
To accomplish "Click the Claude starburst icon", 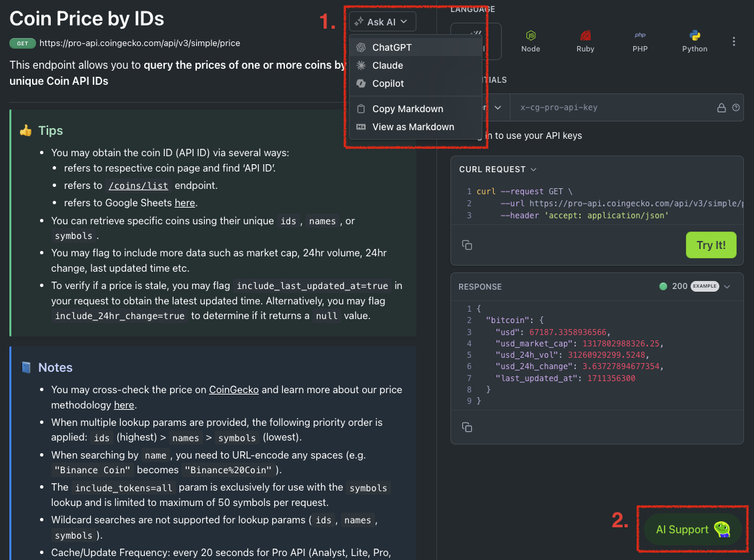I will click(x=361, y=65).
